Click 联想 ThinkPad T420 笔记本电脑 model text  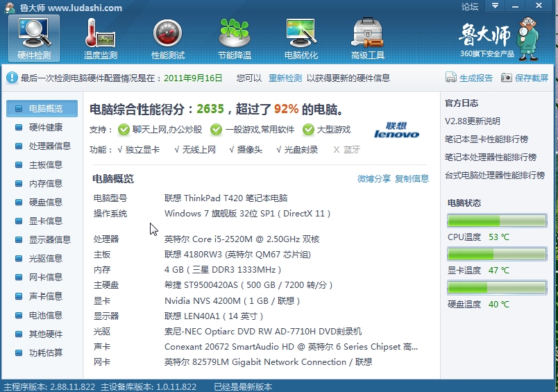[x=226, y=198]
